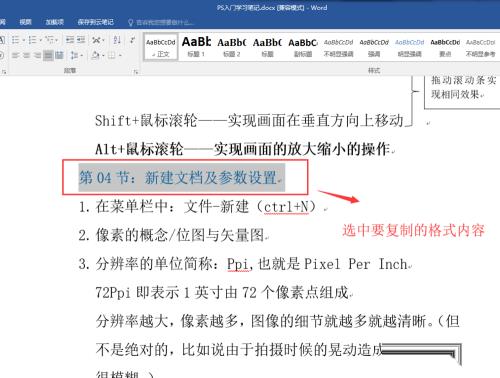Open the 视图 ribbon tab
500x378 pixels.
click(x=25, y=22)
